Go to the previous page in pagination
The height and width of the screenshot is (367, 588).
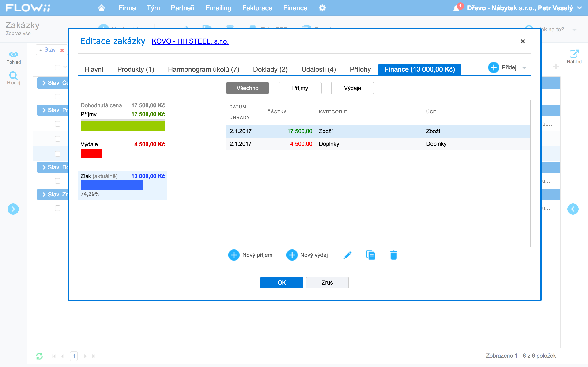pyautogui.click(x=63, y=356)
